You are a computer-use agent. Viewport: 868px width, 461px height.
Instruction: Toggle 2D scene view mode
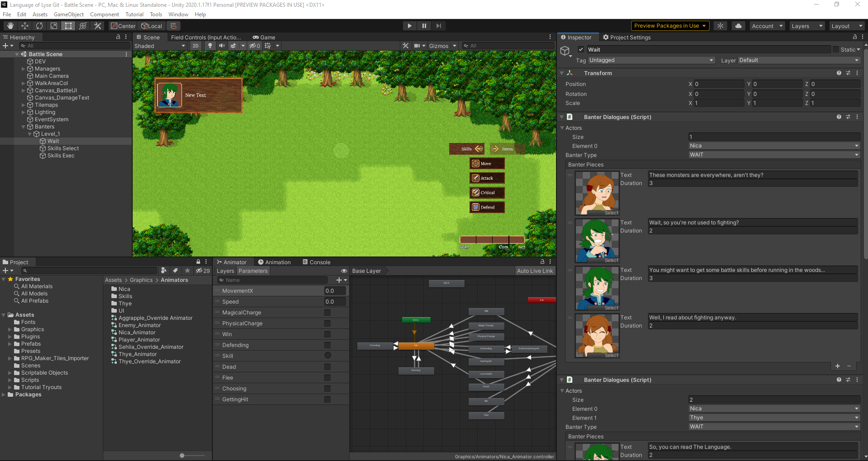[x=196, y=46]
